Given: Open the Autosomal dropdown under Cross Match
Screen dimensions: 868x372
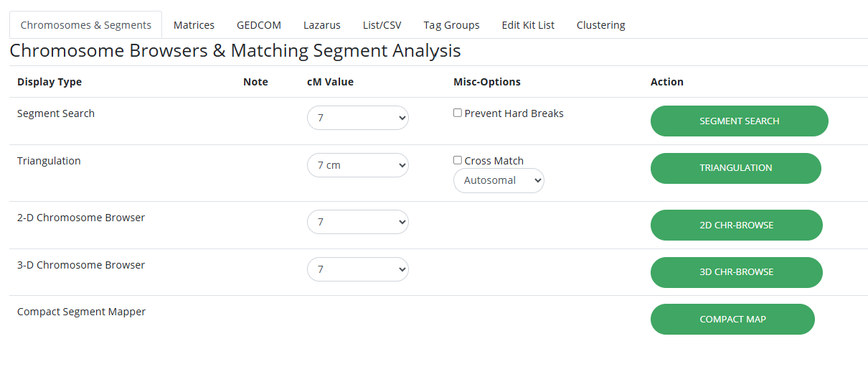Looking at the screenshot, I should [x=499, y=181].
